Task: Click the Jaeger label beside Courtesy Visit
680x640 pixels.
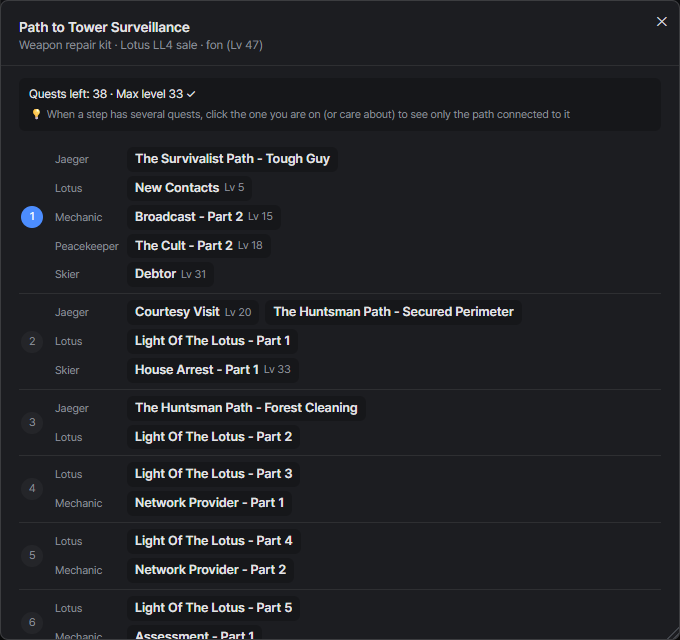Action: 72,313
